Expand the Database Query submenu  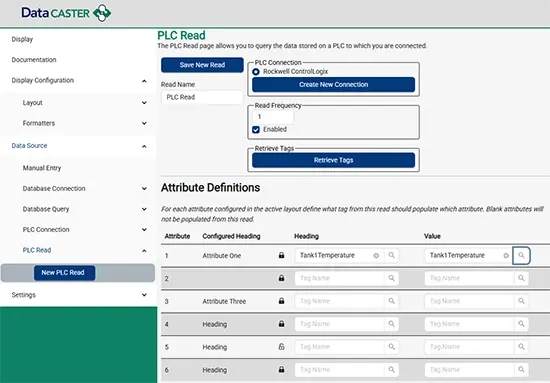coord(144,209)
